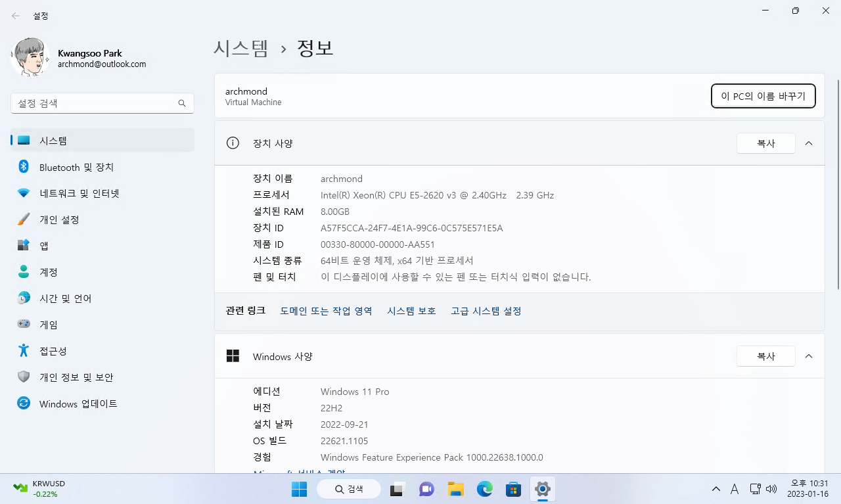The height and width of the screenshot is (504, 841).
Task: Open the Windows Start button on the taskbar
Action: pos(299,489)
